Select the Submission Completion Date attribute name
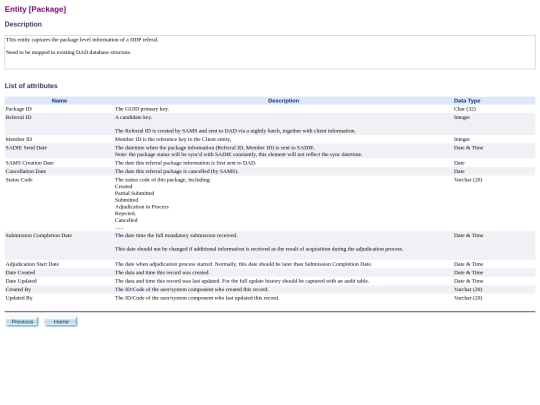Viewport: 540px width, 405px height. coord(39,235)
